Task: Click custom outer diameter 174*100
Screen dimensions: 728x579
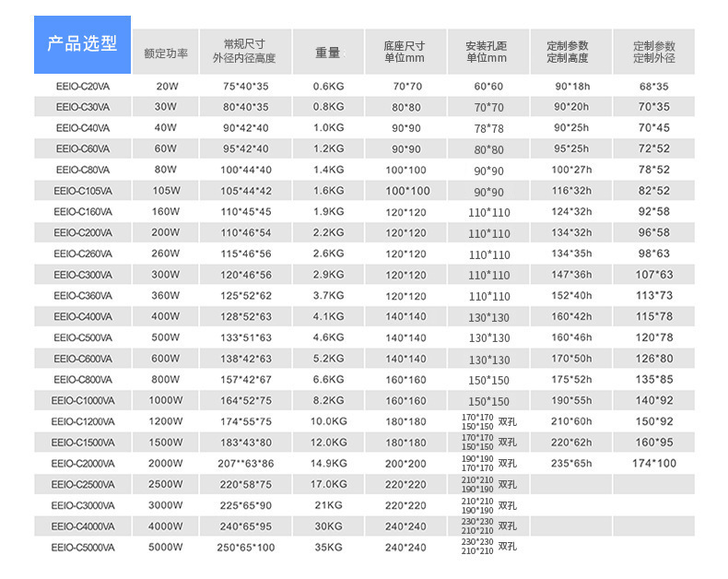Action: click(653, 464)
